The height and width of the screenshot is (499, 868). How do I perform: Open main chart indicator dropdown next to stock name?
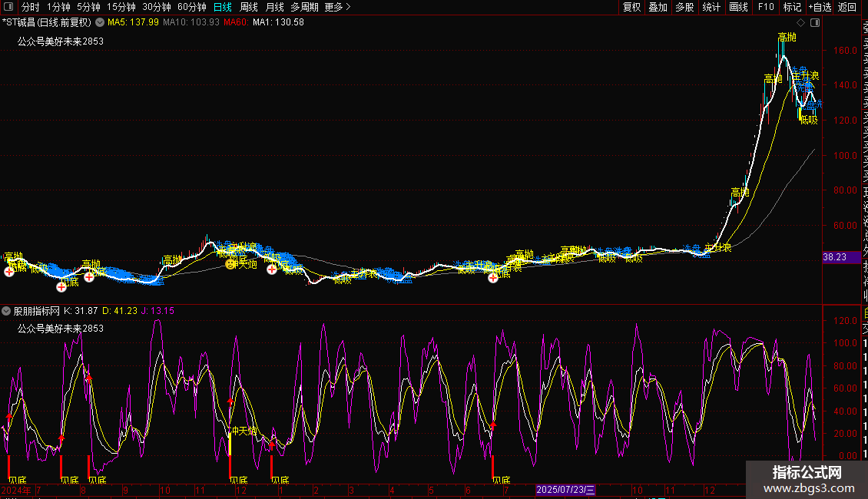tap(100, 23)
